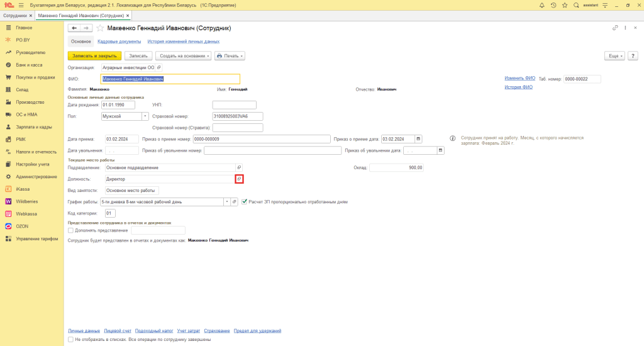Click Изменить ФИО link
The height and width of the screenshot is (346, 644).
click(519, 78)
